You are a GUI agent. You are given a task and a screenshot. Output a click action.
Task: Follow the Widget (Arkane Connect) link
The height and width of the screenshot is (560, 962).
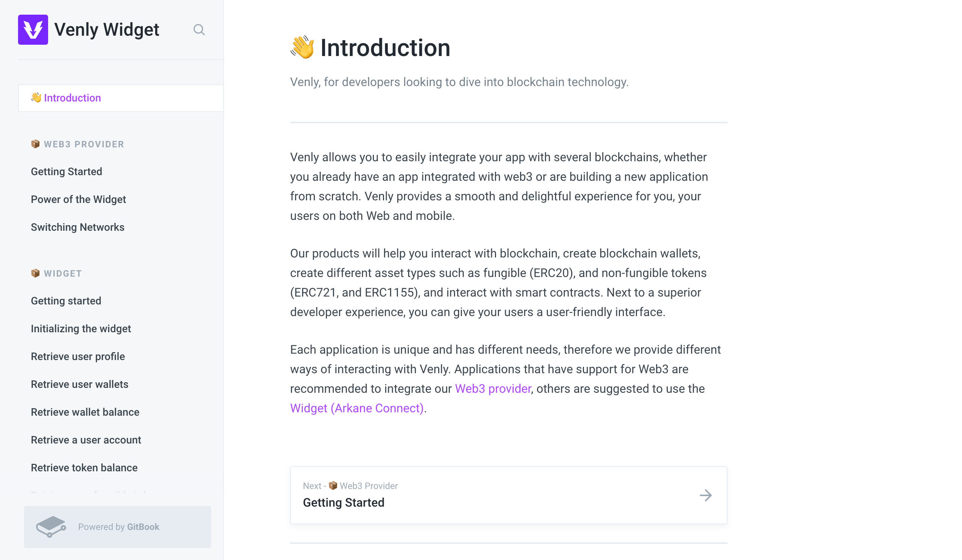pos(357,408)
